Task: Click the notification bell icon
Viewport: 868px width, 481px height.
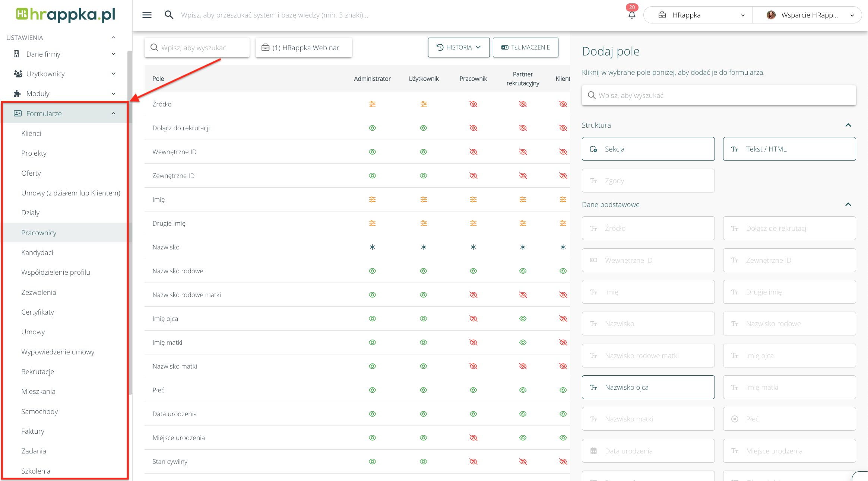Action: pos(632,15)
